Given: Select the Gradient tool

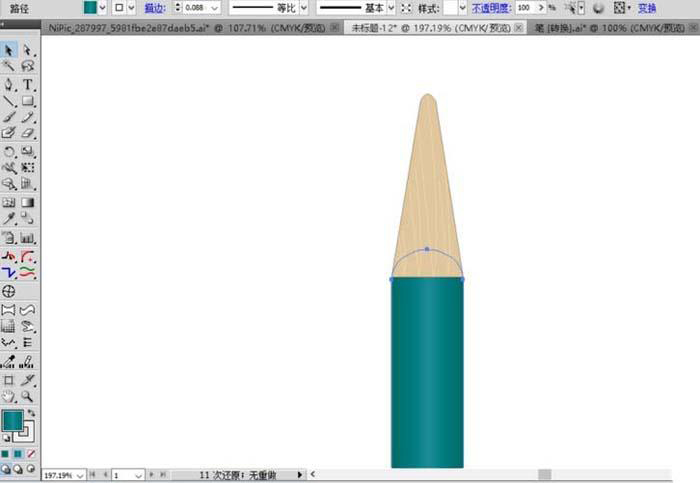Looking at the screenshot, I should [28, 202].
